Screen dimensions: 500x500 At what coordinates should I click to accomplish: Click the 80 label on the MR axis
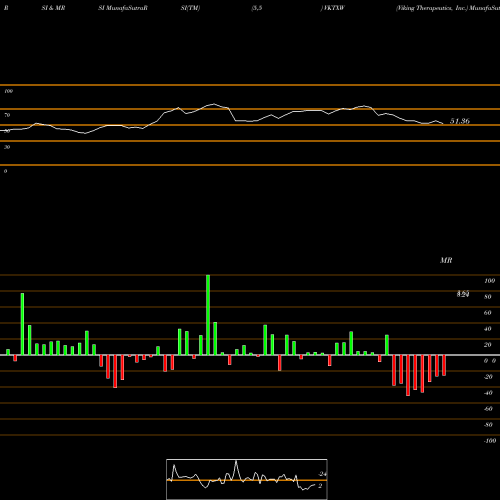pos(488,297)
